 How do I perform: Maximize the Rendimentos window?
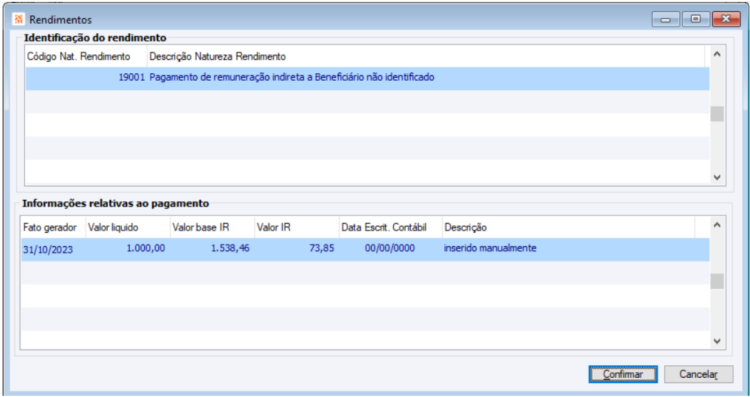696,19
